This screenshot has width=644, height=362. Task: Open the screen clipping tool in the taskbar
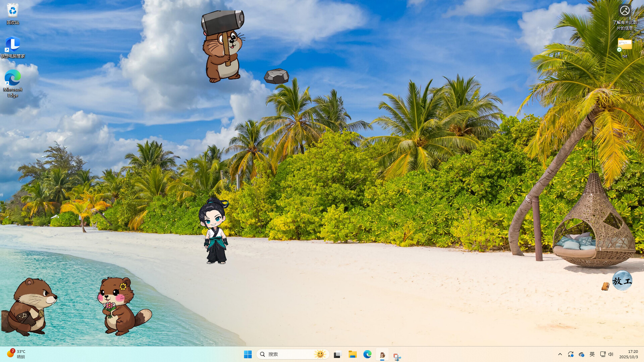tap(398, 354)
